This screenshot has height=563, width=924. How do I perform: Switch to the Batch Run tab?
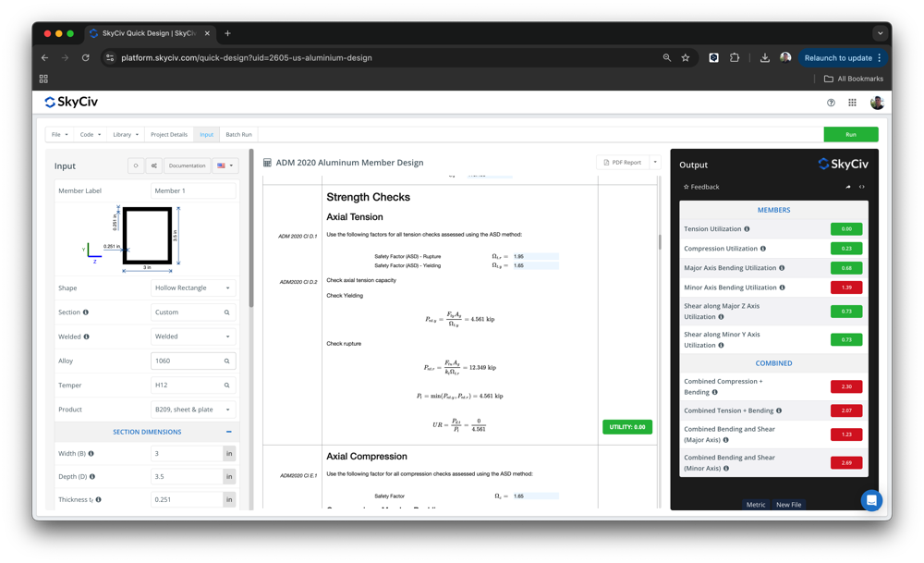tap(238, 135)
